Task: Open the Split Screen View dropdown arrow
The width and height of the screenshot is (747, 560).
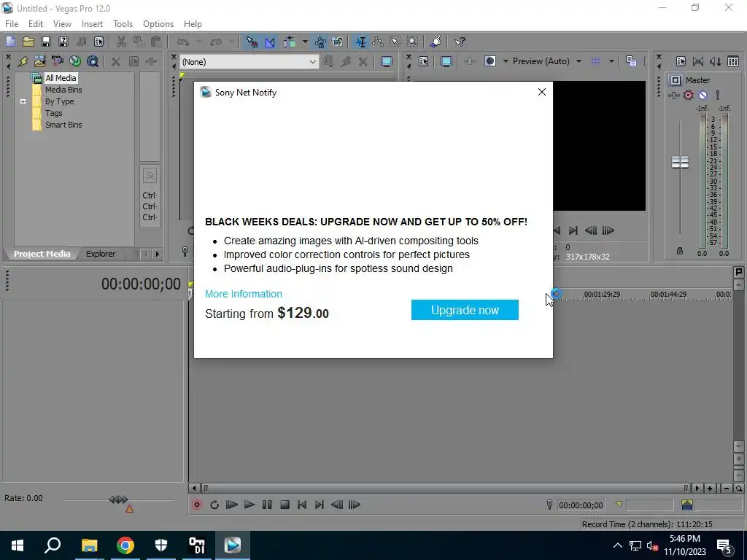Action: [506, 61]
